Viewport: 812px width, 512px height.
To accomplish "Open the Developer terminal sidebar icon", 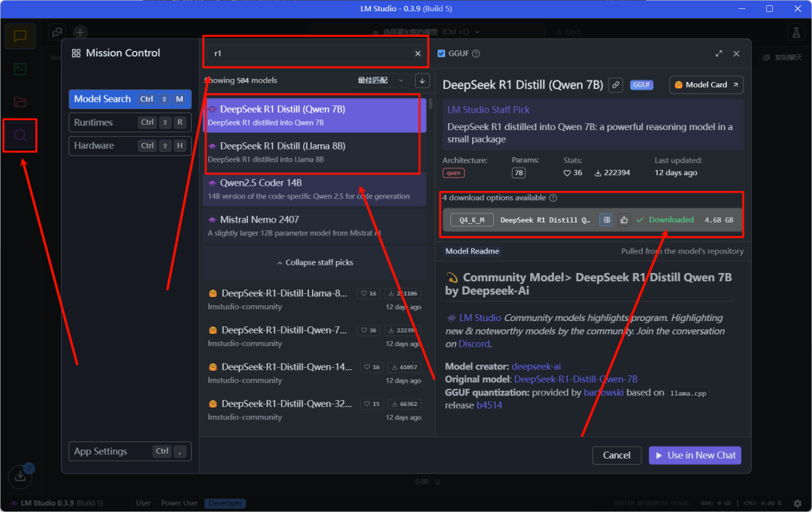I will [x=20, y=69].
